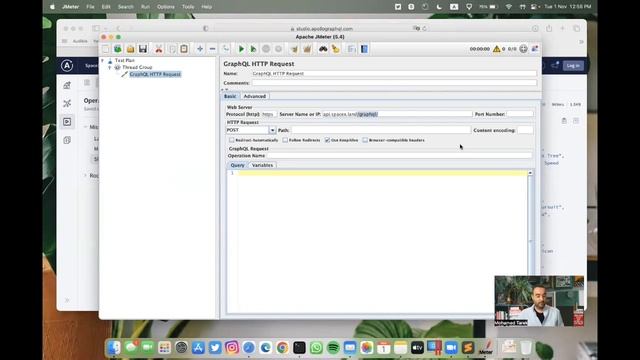
Task: Click the Function Helper dialog icon
Action: pos(351,49)
